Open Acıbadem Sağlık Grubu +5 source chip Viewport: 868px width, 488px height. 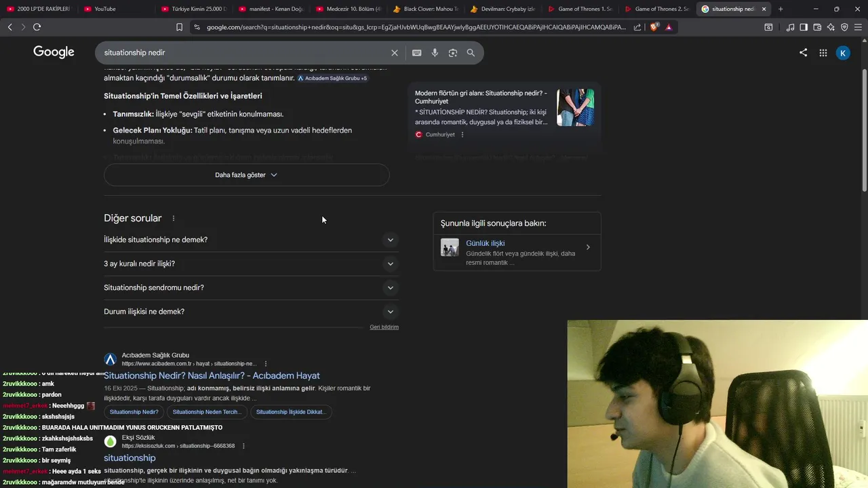pyautogui.click(x=332, y=78)
